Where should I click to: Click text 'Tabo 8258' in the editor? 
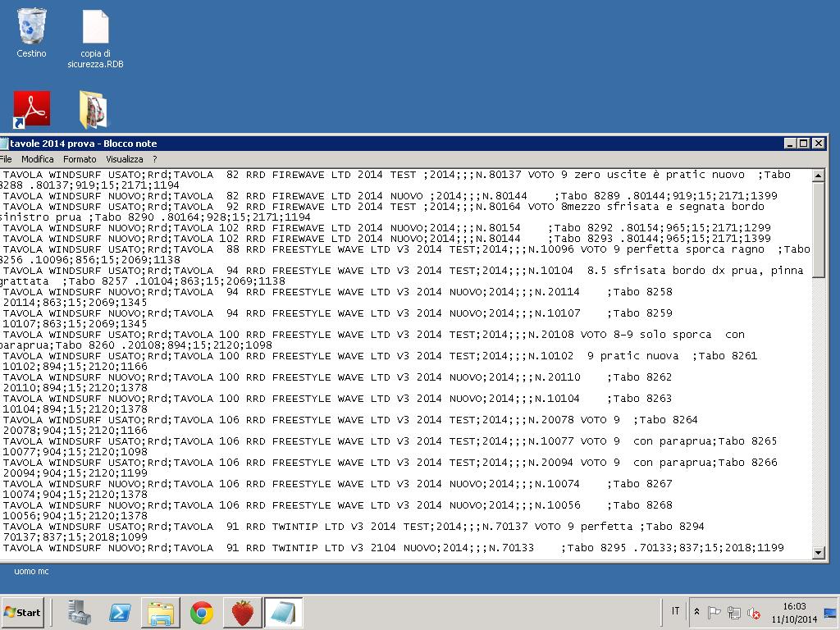[643, 292]
